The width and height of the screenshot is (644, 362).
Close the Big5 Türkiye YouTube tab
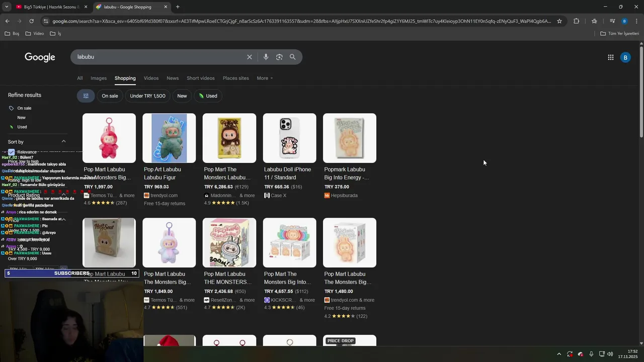pos(86,7)
